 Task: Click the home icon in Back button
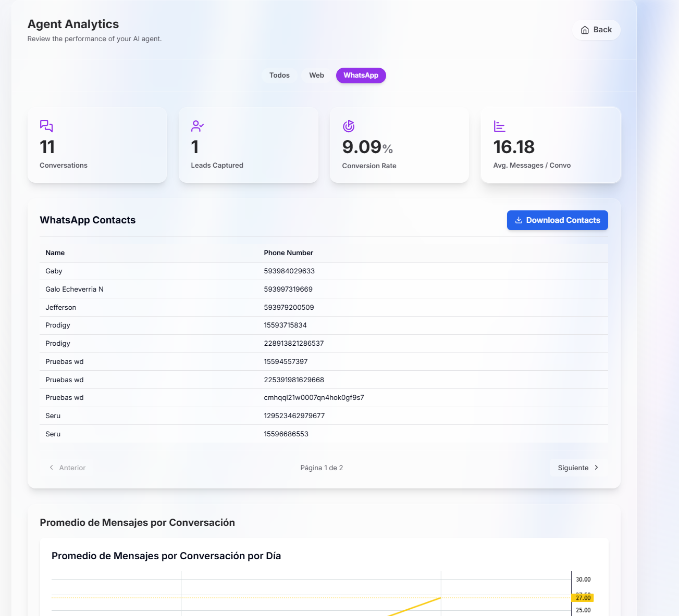tap(585, 30)
